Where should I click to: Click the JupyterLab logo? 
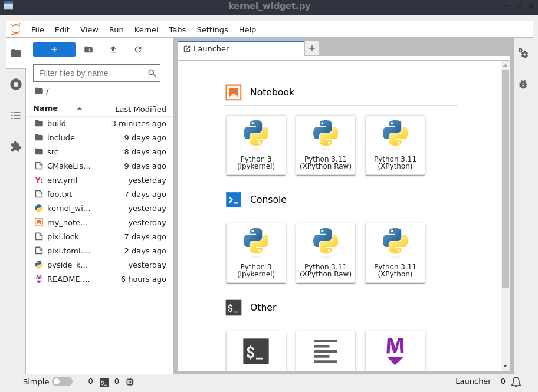16,29
